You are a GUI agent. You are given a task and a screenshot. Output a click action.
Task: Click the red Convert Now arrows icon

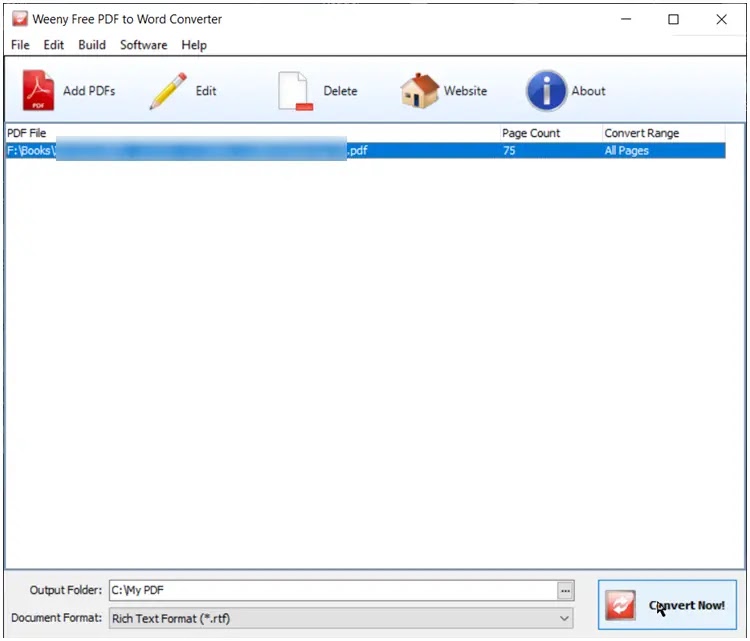[620, 605]
